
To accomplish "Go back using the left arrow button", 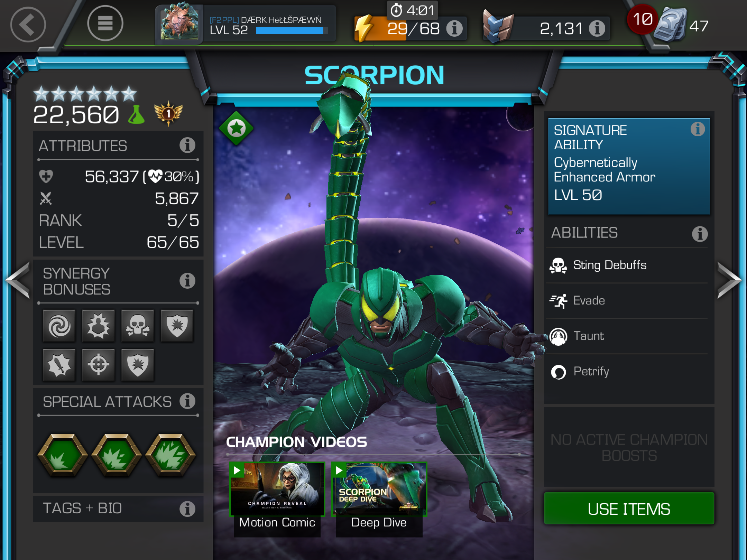I will click(x=28, y=25).
